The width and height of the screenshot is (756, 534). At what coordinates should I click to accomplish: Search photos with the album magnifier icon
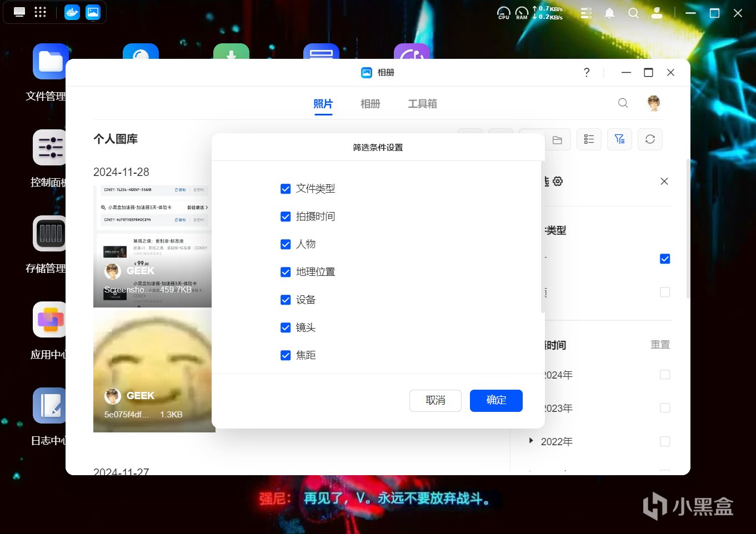click(x=623, y=103)
